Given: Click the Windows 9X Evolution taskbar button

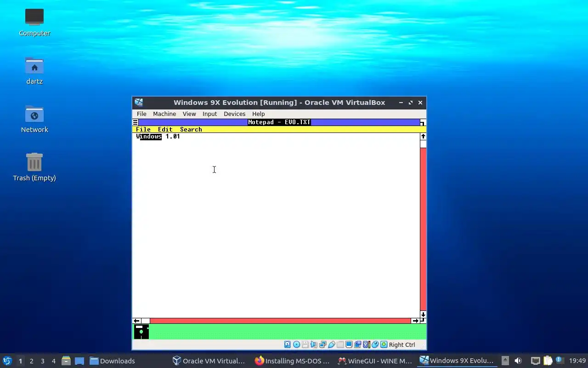Looking at the screenshot, I should point(457,361).
